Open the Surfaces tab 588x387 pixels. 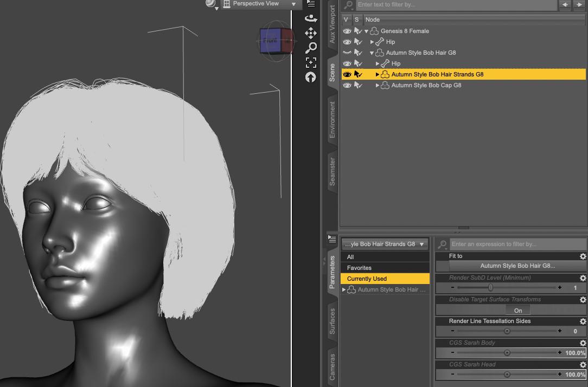pos(333,321)
